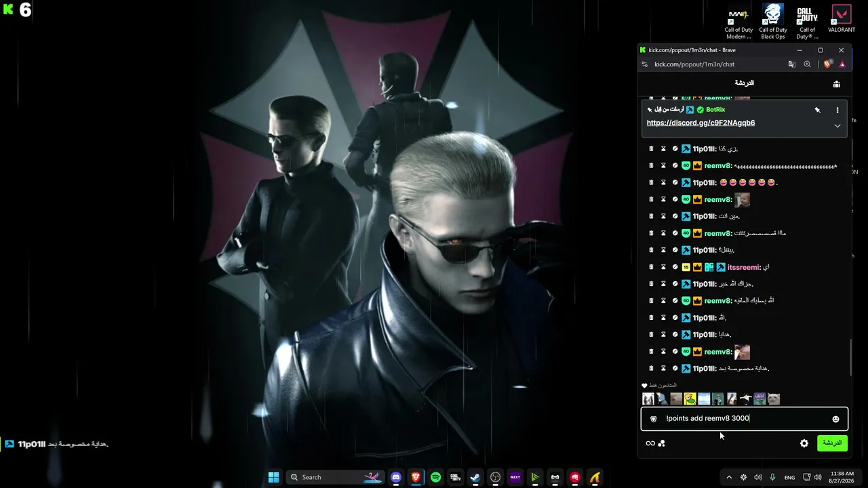Click the shield icon in chat input
Screen dimensions: 868x488
pyautogui.click(x=654, y=419)
